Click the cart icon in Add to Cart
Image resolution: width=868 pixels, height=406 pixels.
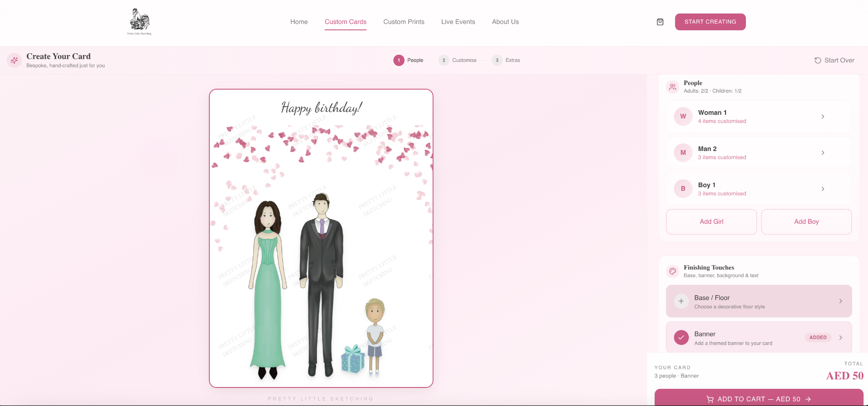click(x=710, y=399)
